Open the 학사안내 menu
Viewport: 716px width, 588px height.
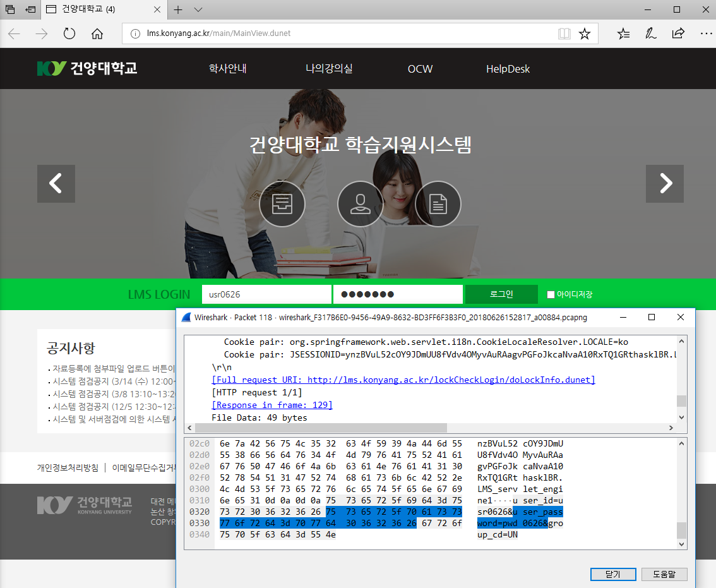[227, 69]
